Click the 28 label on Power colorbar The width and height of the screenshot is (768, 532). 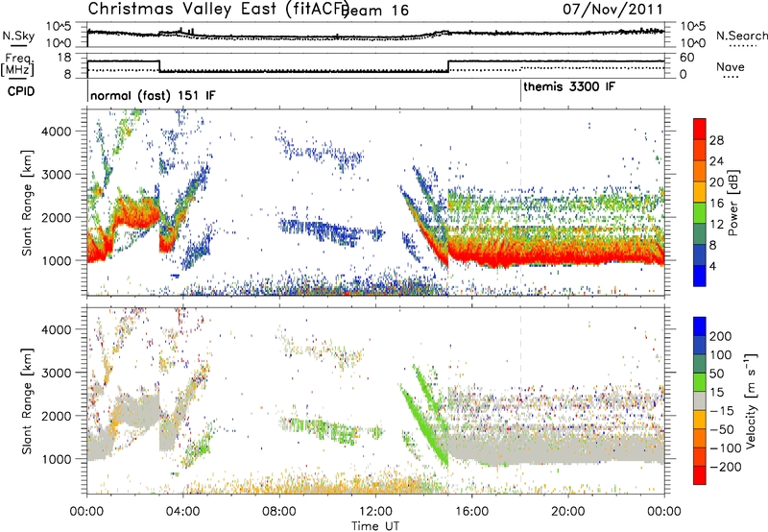coord(716,140)
